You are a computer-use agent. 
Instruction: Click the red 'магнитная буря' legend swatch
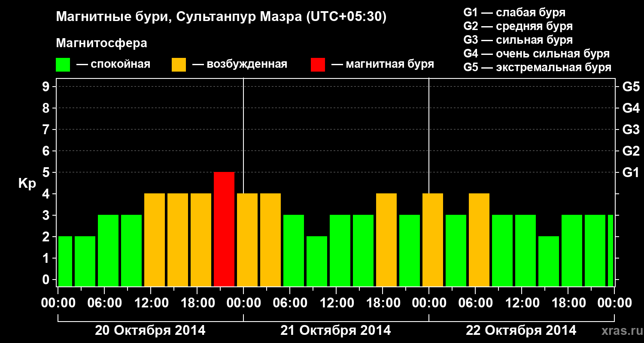coord(318,65)
